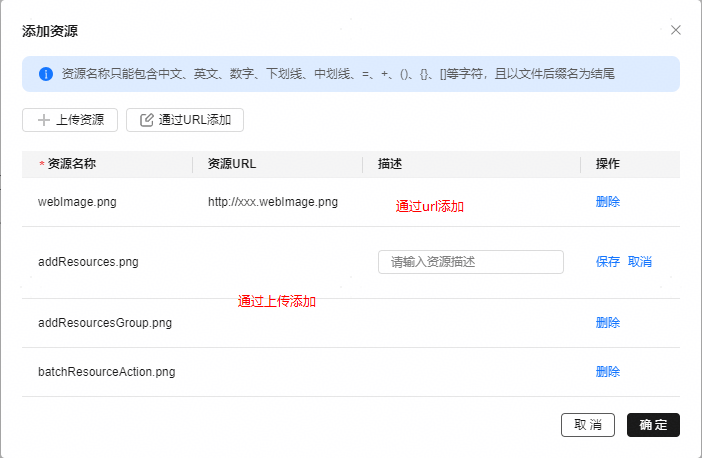This screenshot has width=702, height=458.
Task: Click the 确定 confirm button
Action: click(653, 425)
